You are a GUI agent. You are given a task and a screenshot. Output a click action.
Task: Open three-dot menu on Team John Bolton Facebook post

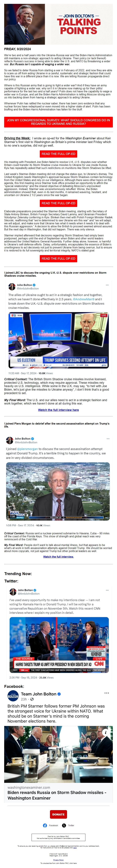click(x=107, y=693)
